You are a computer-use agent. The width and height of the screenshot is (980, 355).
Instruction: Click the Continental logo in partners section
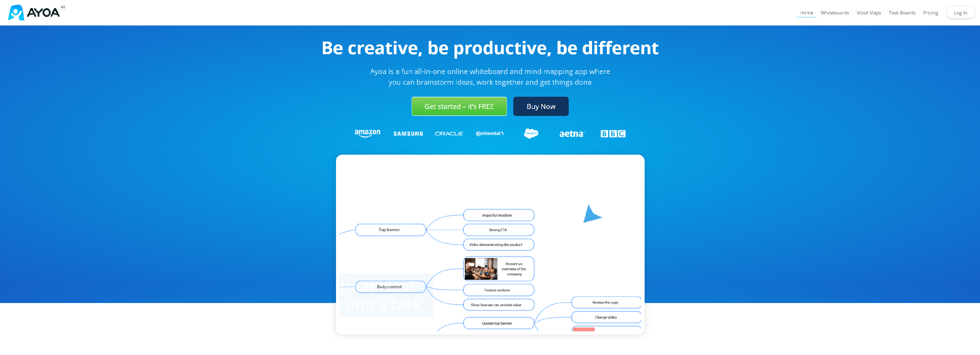491,133
